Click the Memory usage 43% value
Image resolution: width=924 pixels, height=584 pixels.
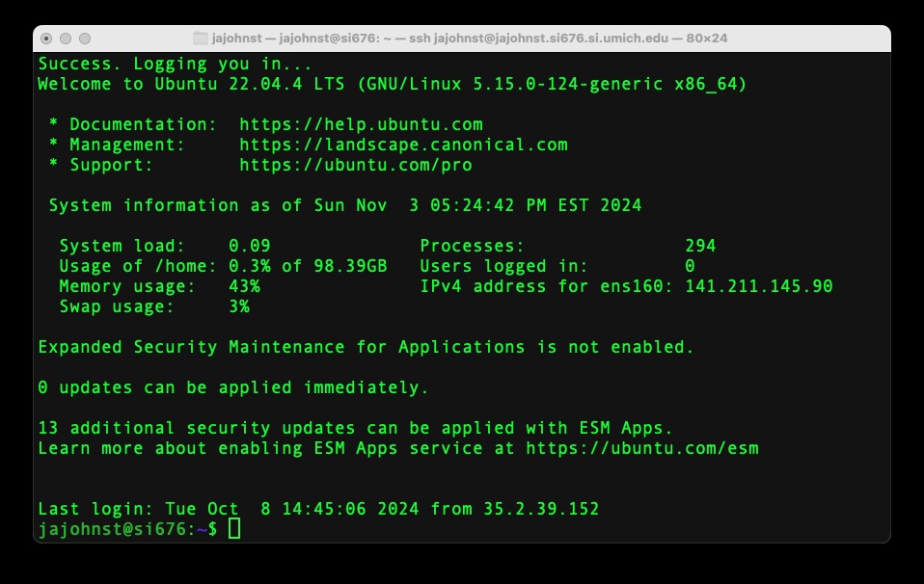tap(244, 286)
